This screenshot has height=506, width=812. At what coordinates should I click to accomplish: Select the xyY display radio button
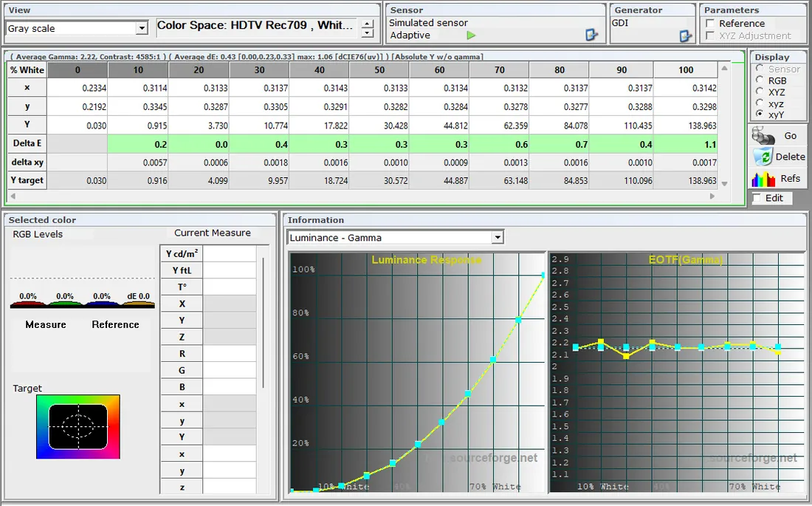[x=760, y=114]
